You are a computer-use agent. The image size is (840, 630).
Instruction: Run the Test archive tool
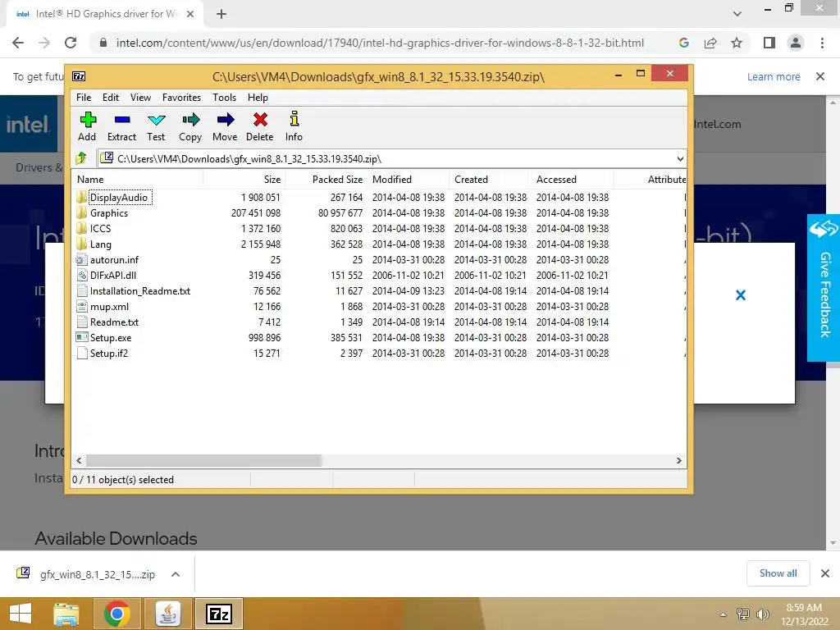tap(156, 120)
